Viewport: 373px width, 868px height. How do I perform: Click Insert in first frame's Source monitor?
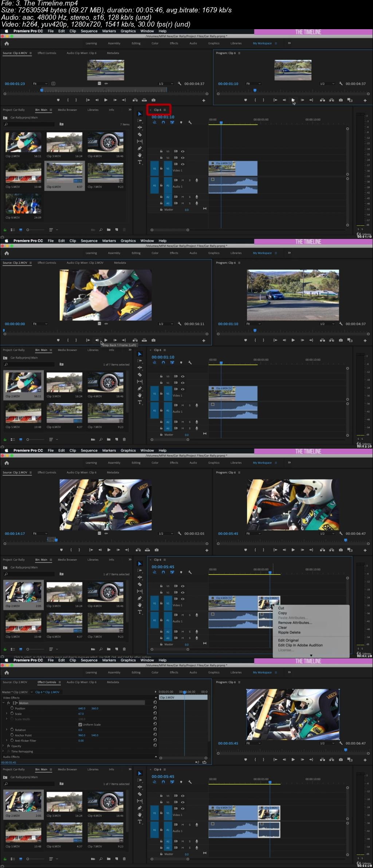coord(135,100)
